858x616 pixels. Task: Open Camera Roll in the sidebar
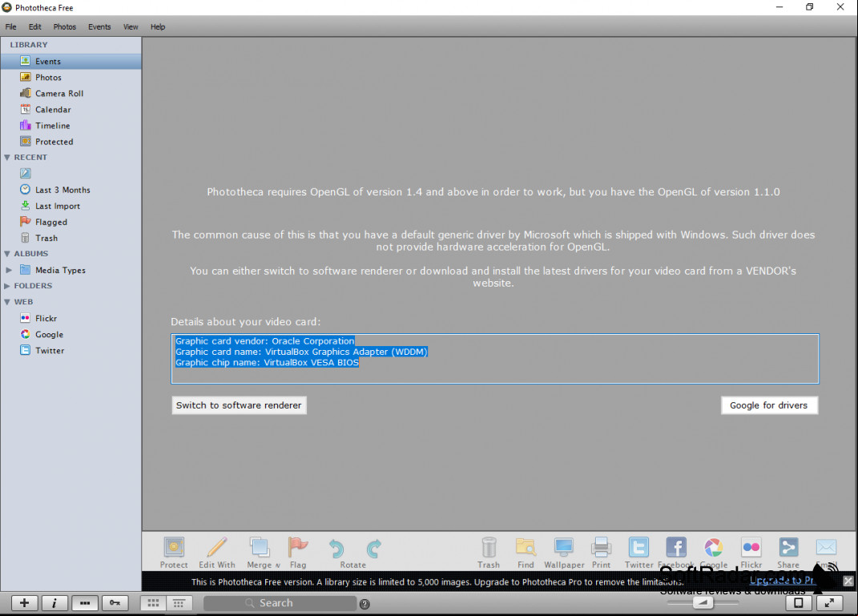(x=71, y=94)
